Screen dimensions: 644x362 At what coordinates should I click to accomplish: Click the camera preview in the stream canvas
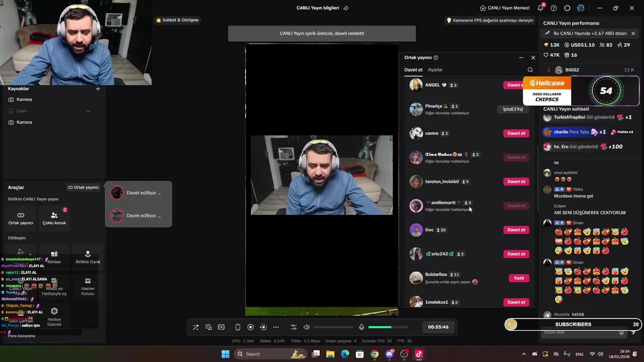322,175
